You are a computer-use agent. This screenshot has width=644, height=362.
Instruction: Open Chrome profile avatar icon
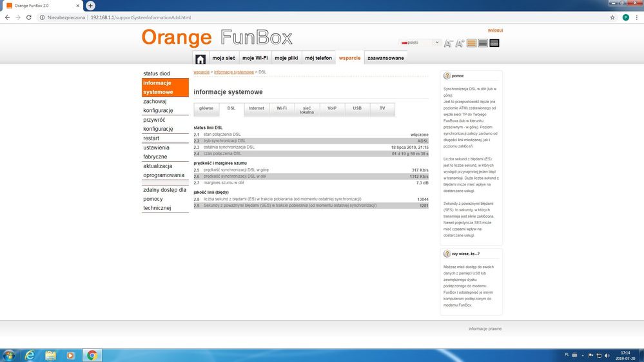[x=625, y=17]
